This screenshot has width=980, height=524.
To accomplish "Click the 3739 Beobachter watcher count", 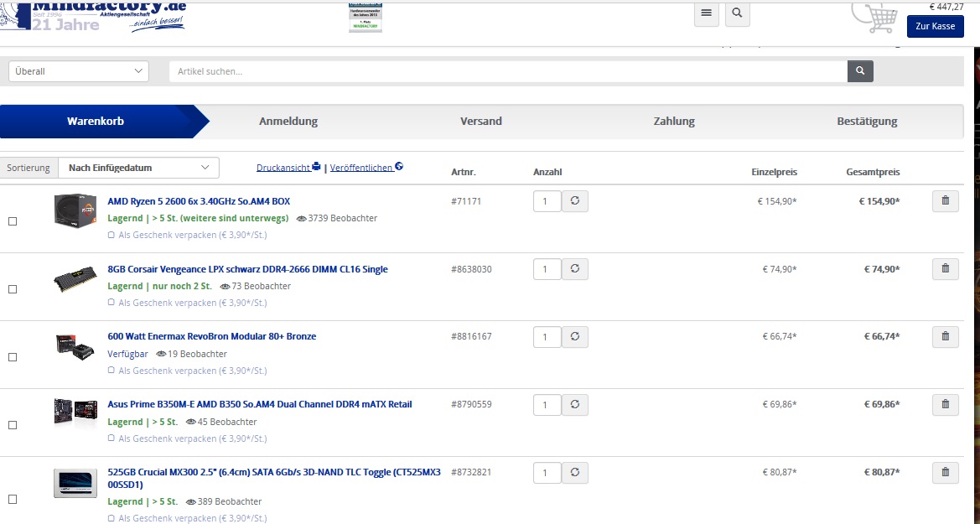I will (337, 218).
